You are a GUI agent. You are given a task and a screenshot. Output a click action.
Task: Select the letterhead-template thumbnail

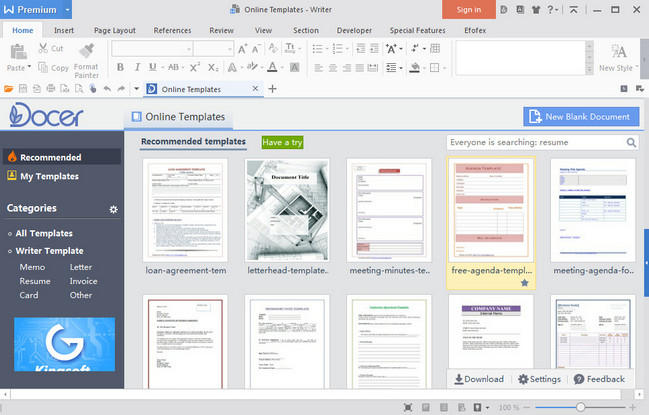[x=285, y=210]
